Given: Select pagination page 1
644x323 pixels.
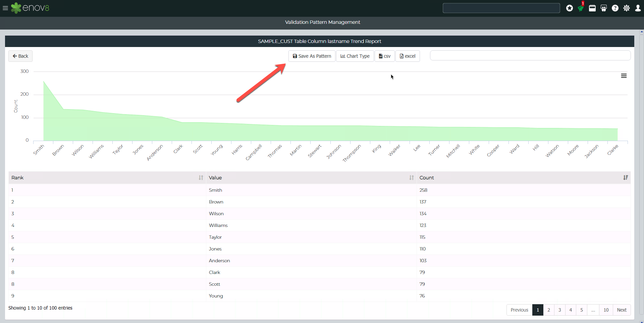Looking at the screenshot, I should 538,310.
